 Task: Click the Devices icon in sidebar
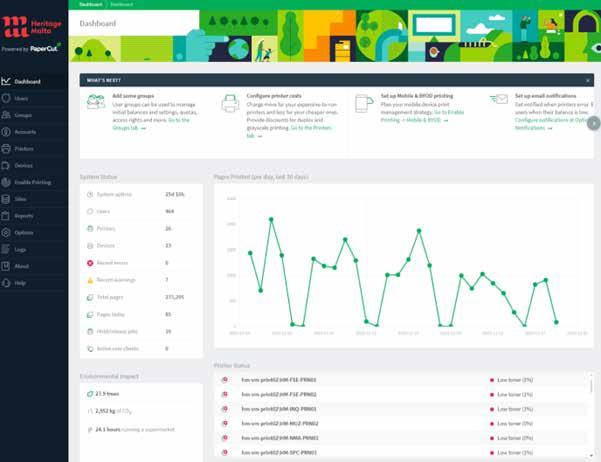[6, 166]
